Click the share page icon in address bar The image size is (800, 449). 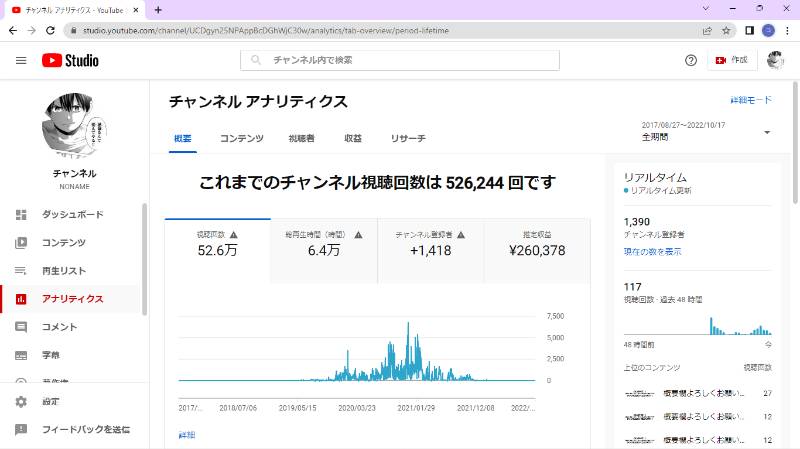(x=707, y=31)
